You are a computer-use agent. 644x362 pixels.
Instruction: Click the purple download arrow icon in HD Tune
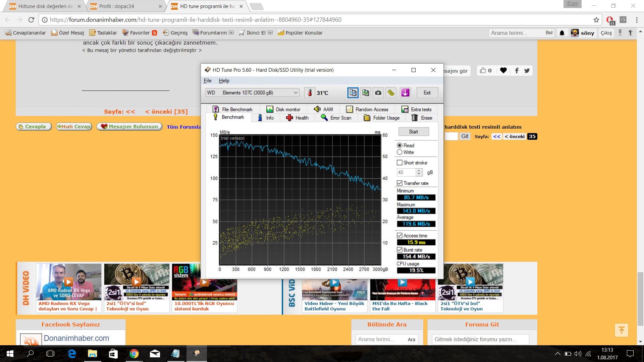pos(405,93)
